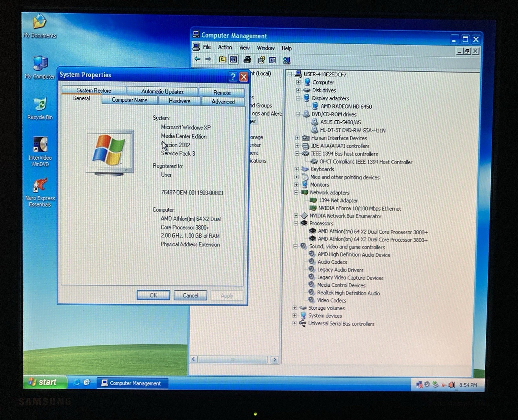Click the left-pane scrollbar left arrow
Screen dimensions: 518x420
click(194, 359)
